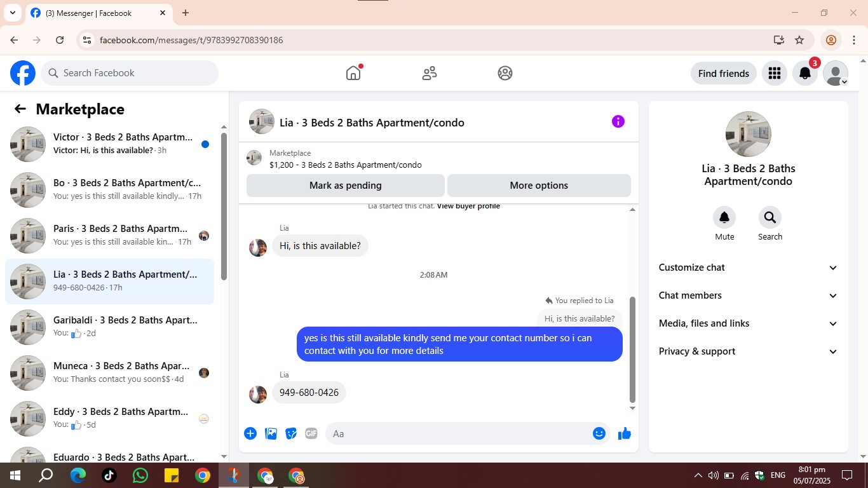The height and width of the screenshot is (488, 868).
Task: Open the tab search dropdown arrow
Action: point(12,13)
